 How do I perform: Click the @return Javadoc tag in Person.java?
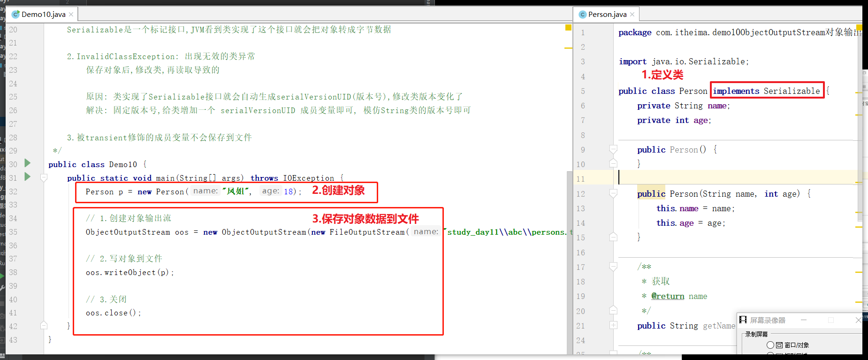click(668, 296)
